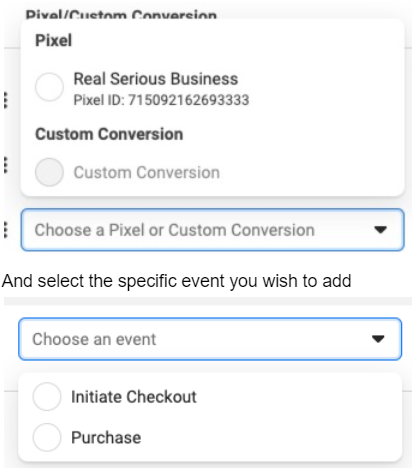This screenshot has width=412, height=468.
Task: Toggle the greyed-out Custom Conversion radio button
Action: 49,172
